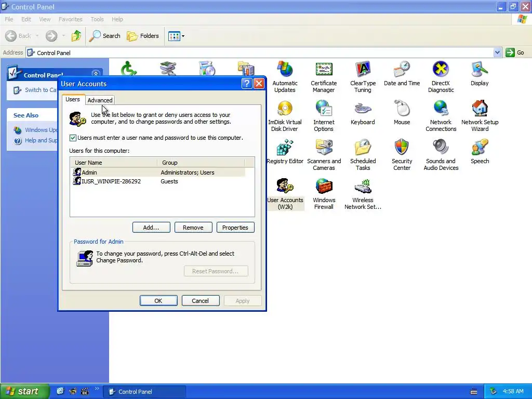
Task: Click the first quick launch icon
Action: click(60, 391)
